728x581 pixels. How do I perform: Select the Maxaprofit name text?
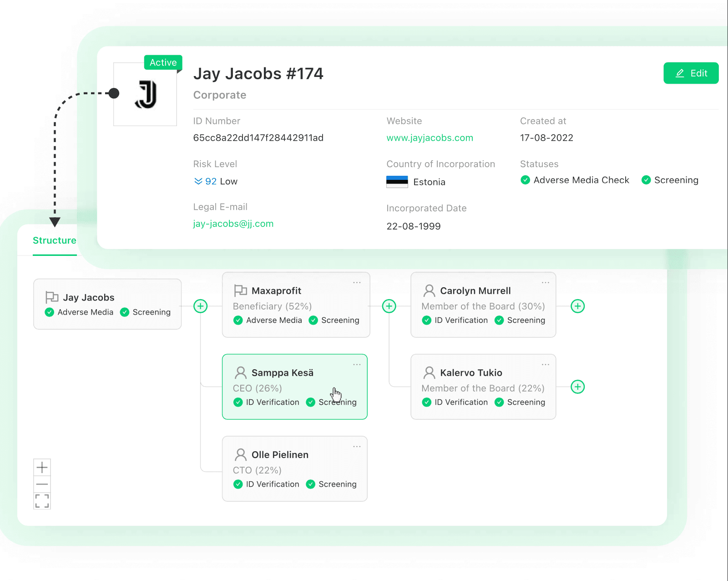tap(276, 290)
